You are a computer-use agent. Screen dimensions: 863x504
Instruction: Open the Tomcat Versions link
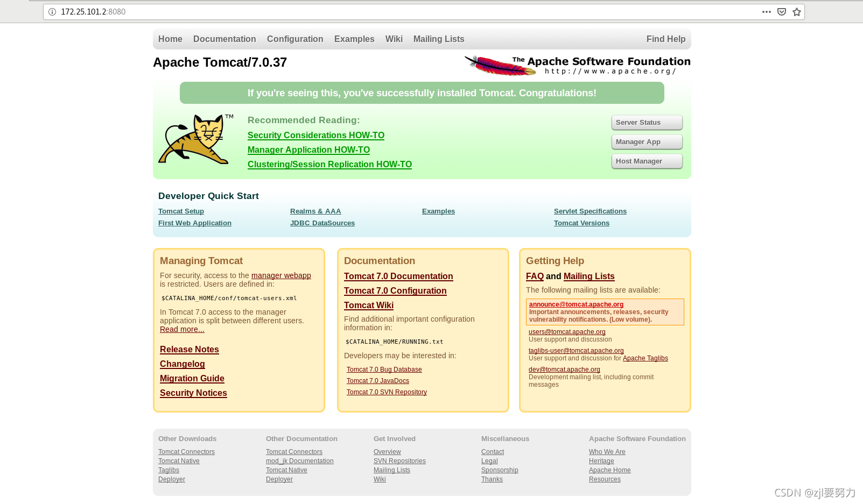[x=581, y=223]
